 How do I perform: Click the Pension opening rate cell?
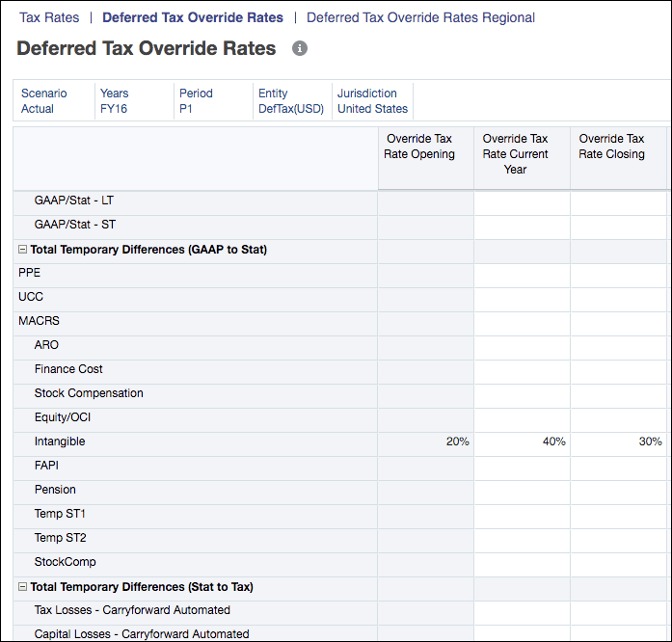[x=425, y=490]
